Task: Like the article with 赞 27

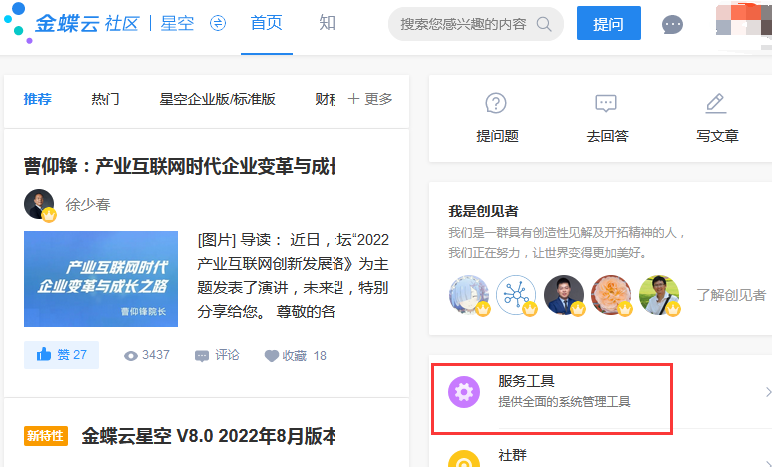Action: [x=62, y=355]
